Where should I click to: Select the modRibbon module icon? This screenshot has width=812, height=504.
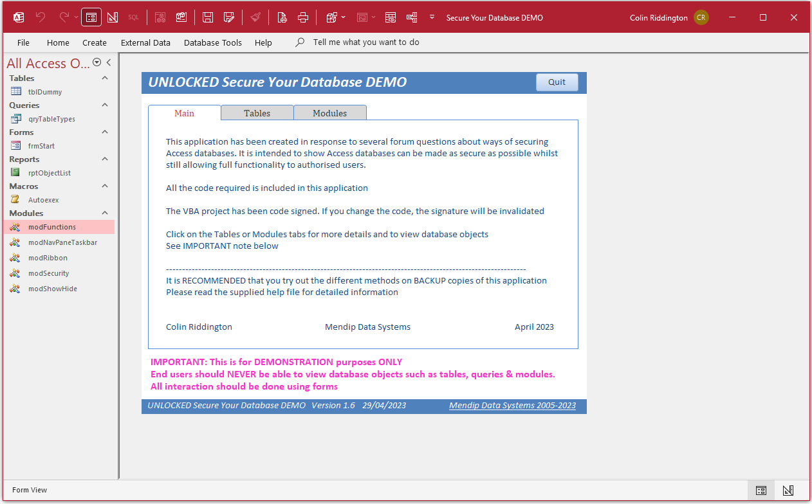tap(15, 258)
